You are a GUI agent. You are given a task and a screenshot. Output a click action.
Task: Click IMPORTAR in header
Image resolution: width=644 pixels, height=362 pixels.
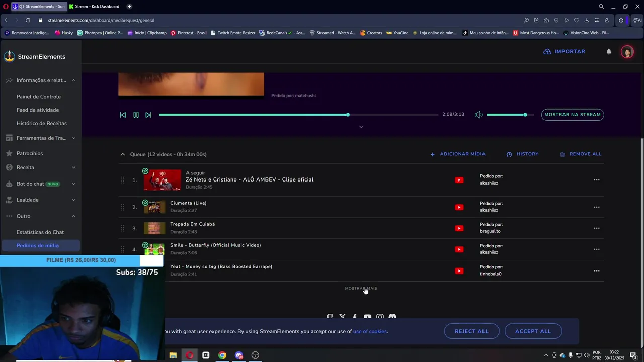[x=564, y=52]
